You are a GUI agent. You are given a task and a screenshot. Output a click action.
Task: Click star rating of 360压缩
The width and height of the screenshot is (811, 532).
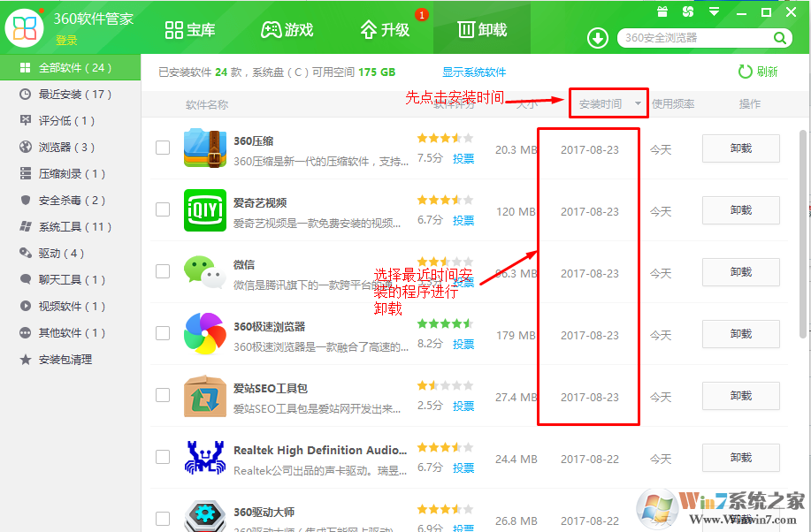coord(445,138)
